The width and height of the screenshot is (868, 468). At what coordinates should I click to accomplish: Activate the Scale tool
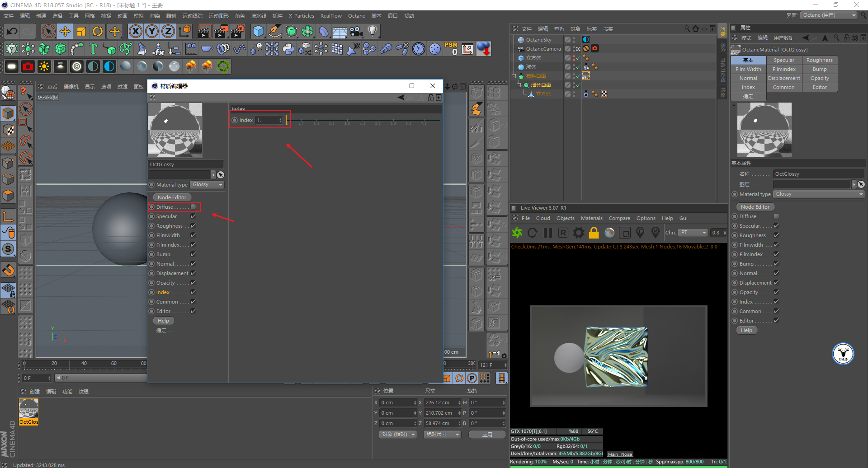pos(81,31)
